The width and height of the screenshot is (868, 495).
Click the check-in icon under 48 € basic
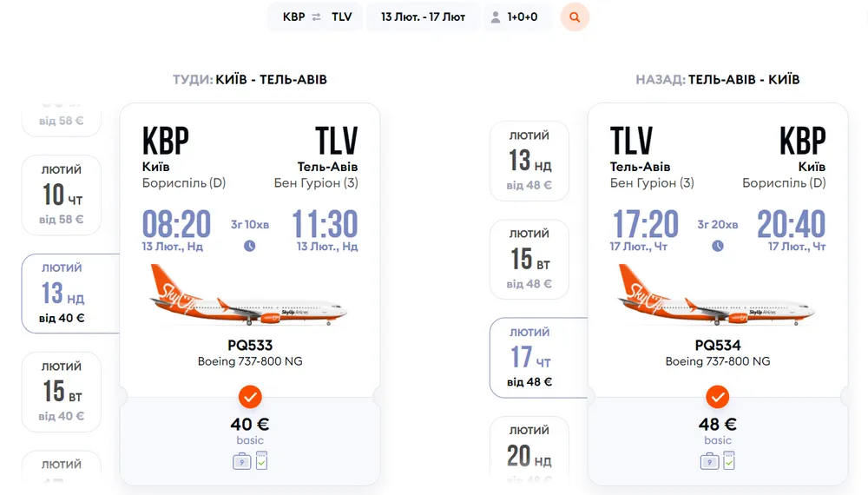[729, 460]
